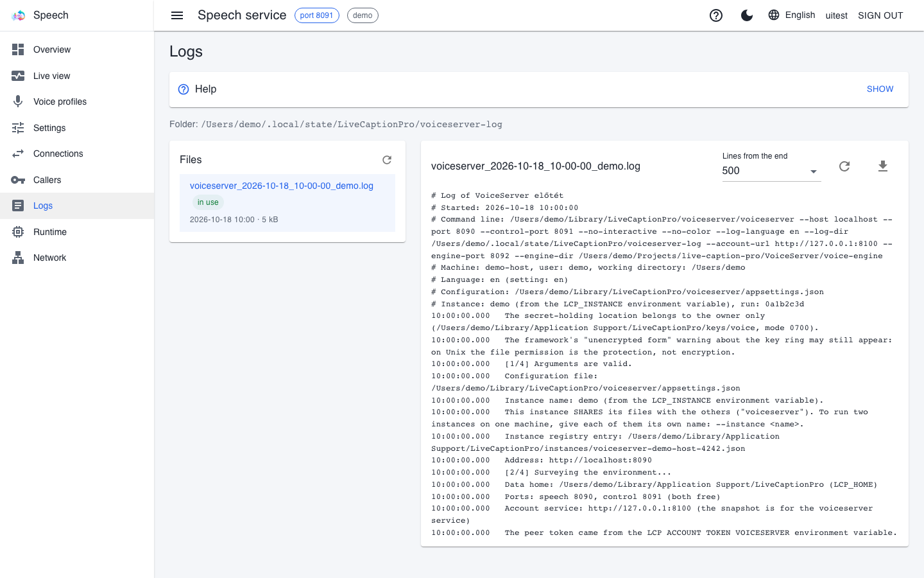Open voiceserver_2026-10-18_10-00-00_demo.log file link
Viewport: 924px width, 578px height.
coord(282,186)
